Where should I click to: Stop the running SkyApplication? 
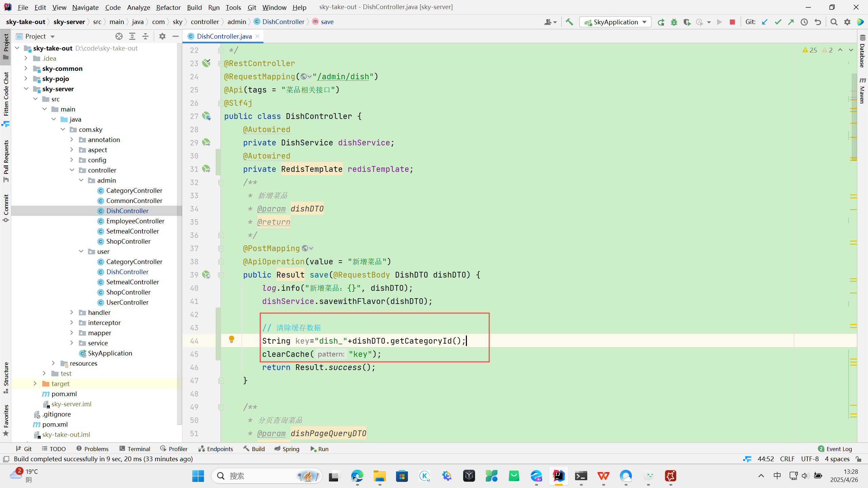pos(732,22)
